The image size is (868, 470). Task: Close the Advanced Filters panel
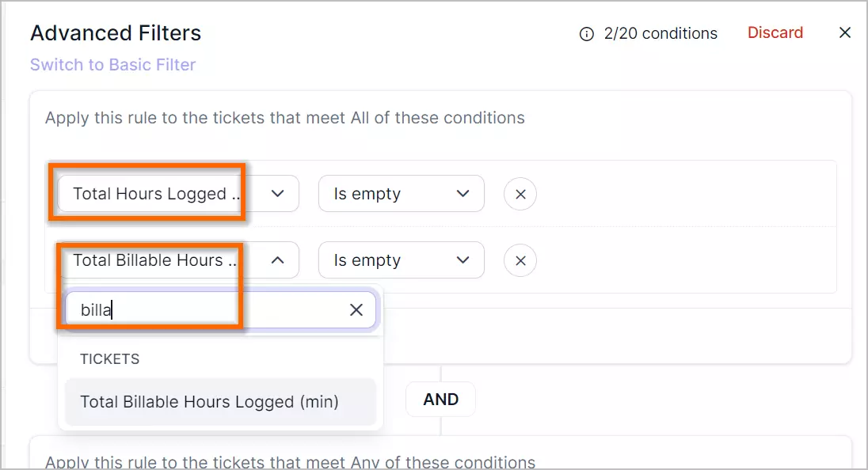(x=845, y=33)
